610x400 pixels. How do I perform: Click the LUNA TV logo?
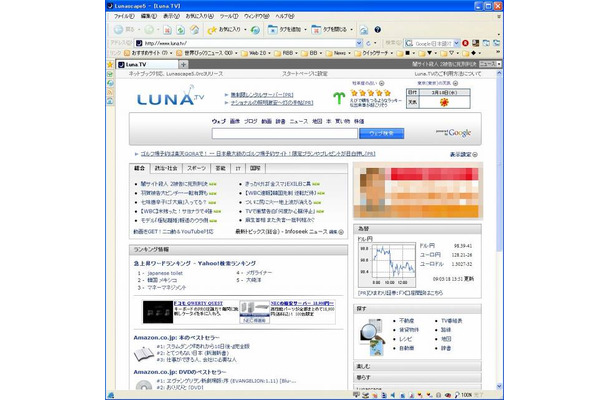tap(170, 96)
